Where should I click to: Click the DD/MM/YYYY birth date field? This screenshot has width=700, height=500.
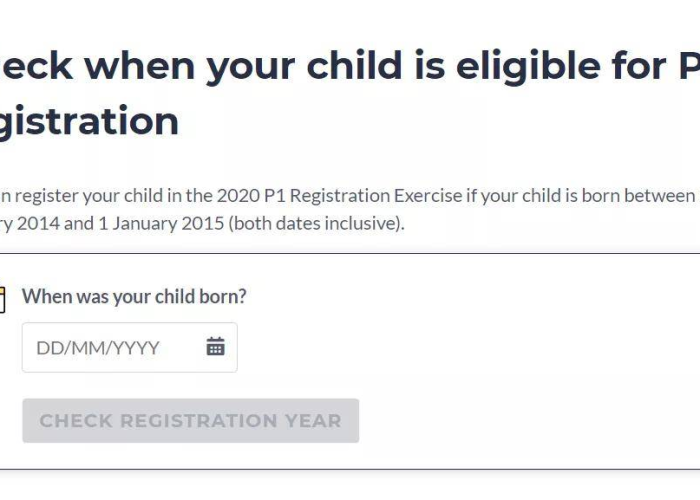[x=129, y=347]
